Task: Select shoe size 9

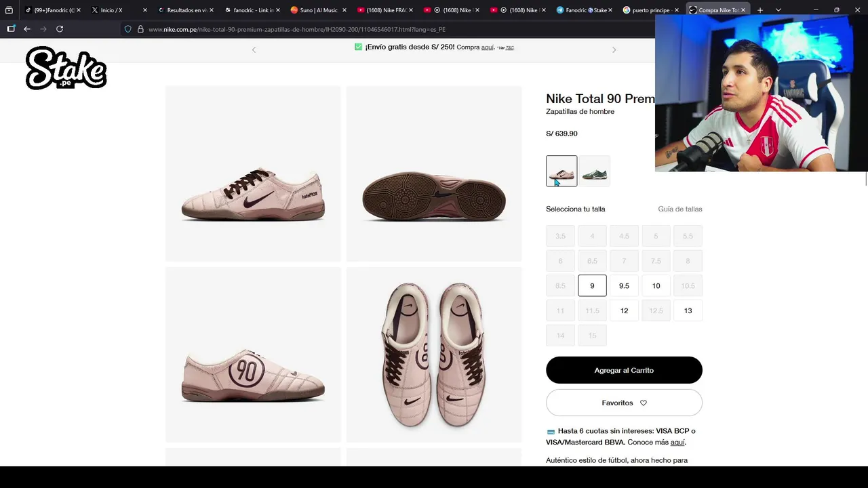Action: 592,285
